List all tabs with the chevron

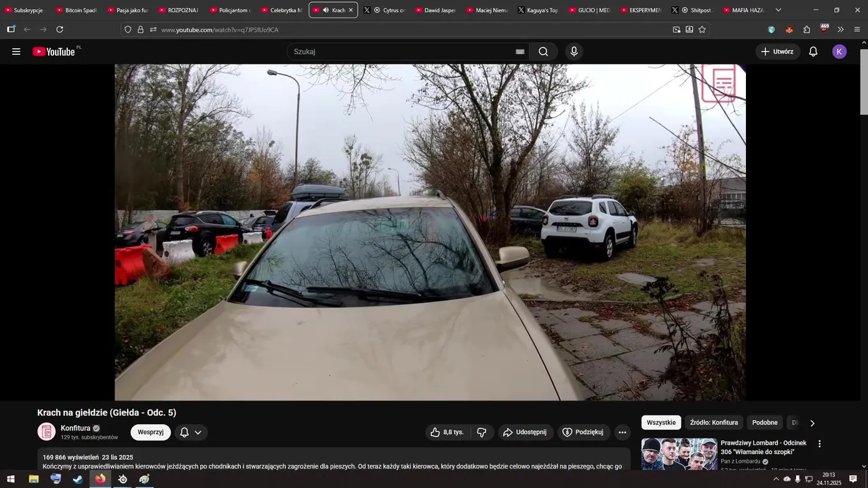(778, 10)
